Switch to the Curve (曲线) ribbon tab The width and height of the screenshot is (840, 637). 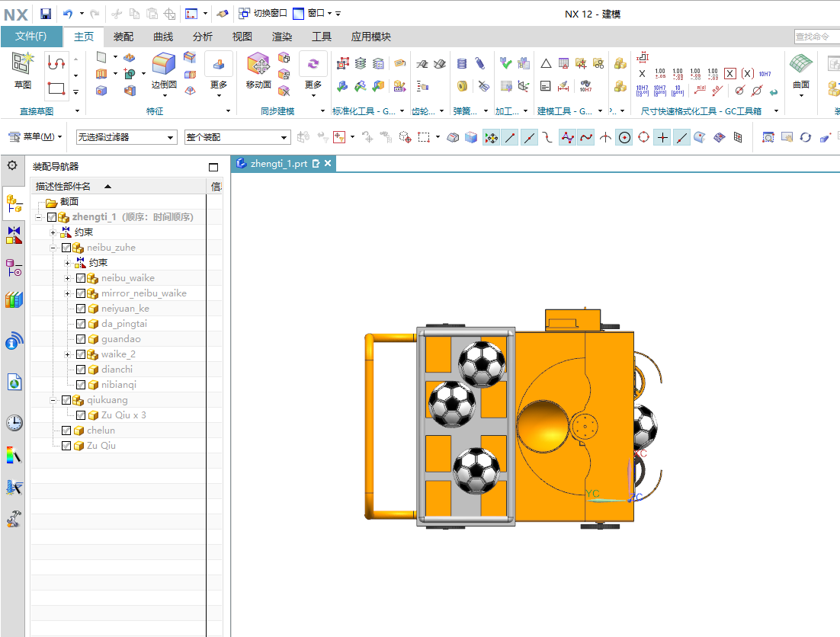[163, 37]
